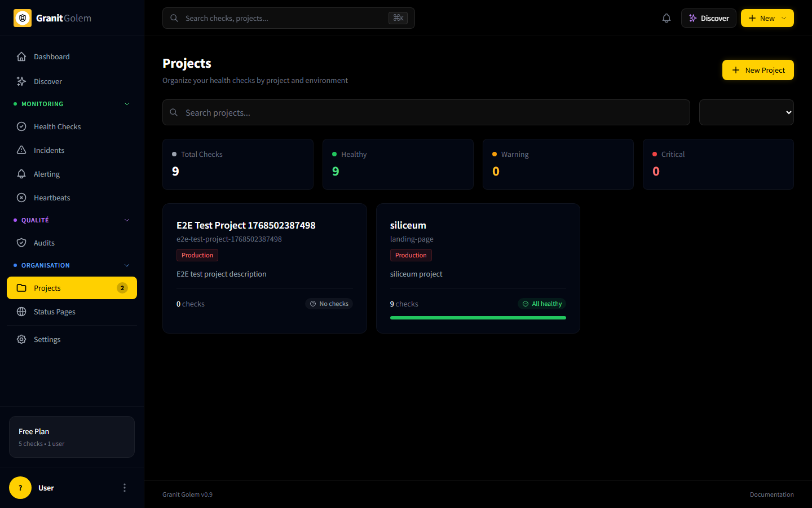Click the search magnifier icon in top bar

[174, 18]
